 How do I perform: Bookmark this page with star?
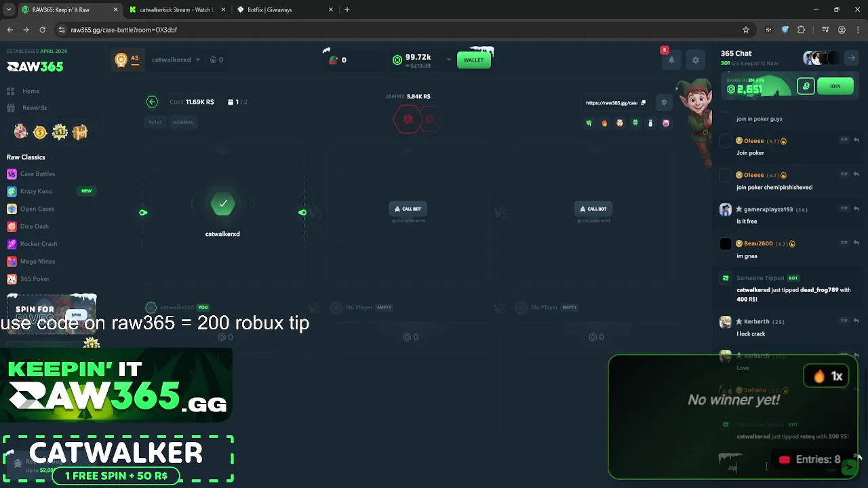tap(746, 30)
